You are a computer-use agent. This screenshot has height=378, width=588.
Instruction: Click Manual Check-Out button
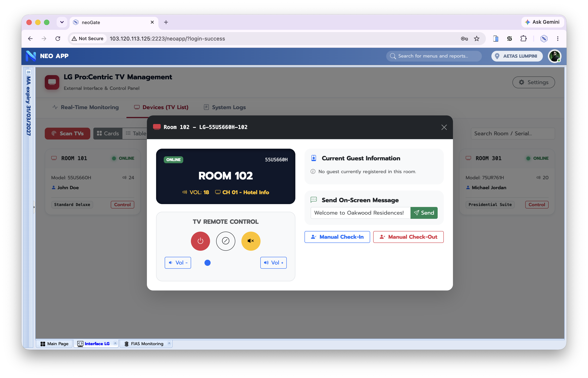(408, 237)
